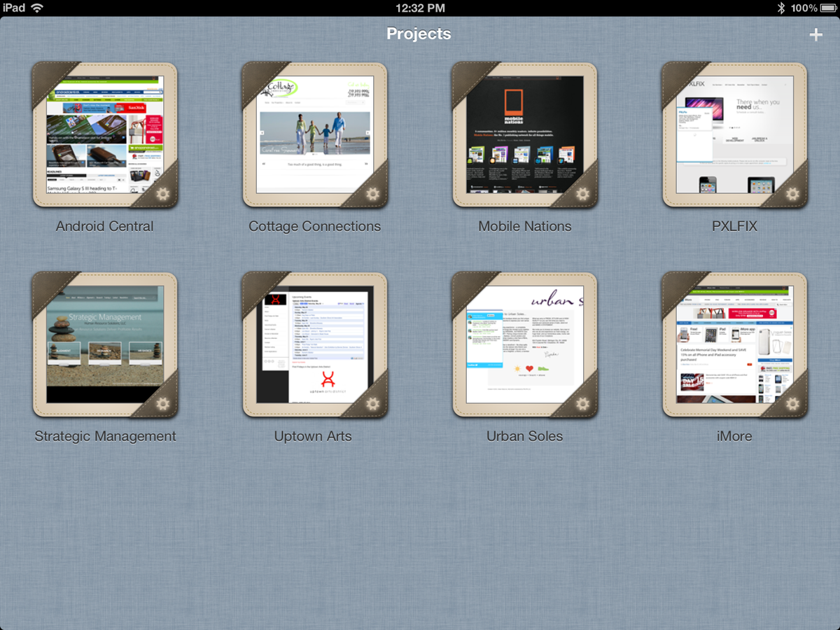Open settings gear on iMore project
This screenshot has height=630, width=840.
pyautogui.click(x=792, y=404)
